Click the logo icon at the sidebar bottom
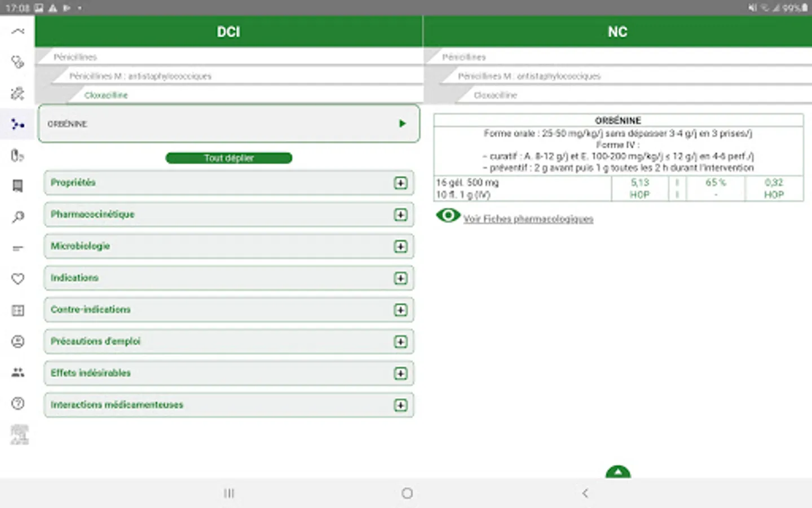 (19, 435)
